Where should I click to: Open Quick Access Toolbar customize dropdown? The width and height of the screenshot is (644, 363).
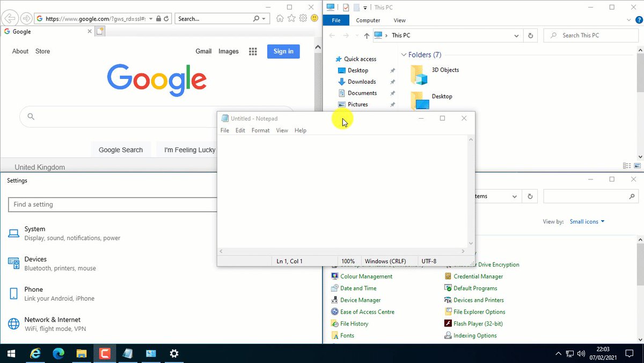click(365, 8)
